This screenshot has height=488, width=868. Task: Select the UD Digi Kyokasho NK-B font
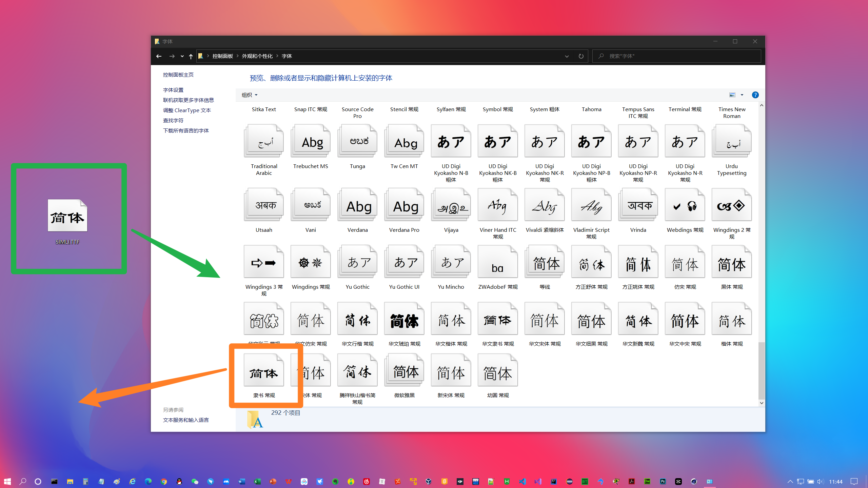[x=498, y=141]
